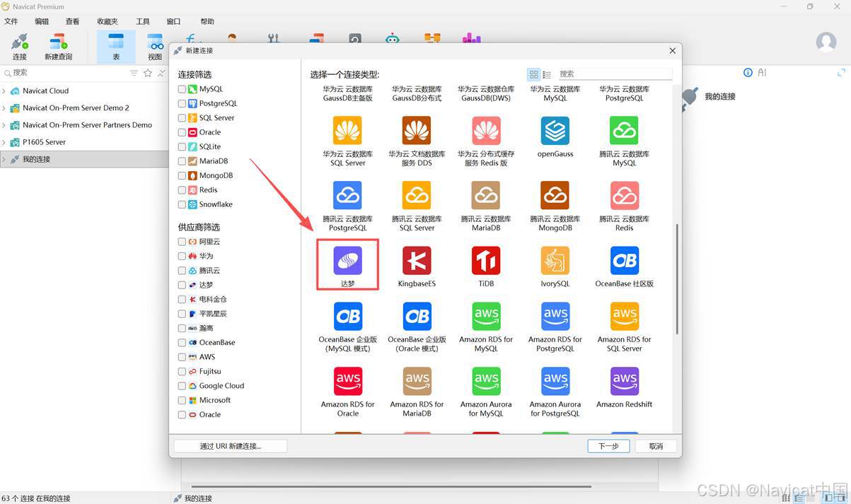
Task: Close the 新建连接 dialog
Action: (x=673, y=51)
